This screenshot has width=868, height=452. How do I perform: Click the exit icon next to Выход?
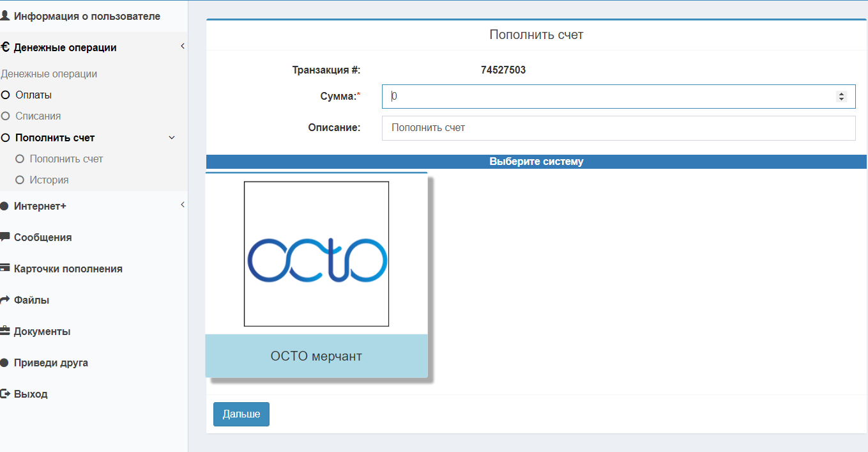(x=5, y=394)
